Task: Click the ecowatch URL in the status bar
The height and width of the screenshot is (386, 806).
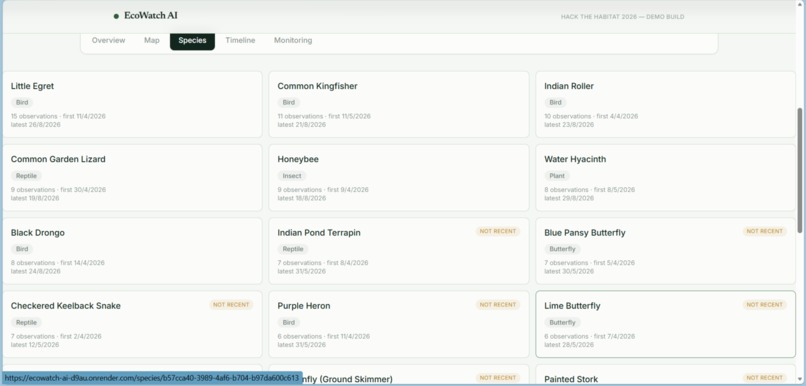Action: [152, 378]
